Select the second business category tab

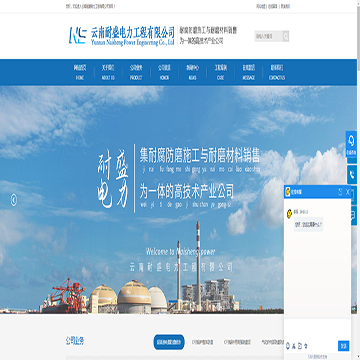pyautogui.click(x=202, y=342)
